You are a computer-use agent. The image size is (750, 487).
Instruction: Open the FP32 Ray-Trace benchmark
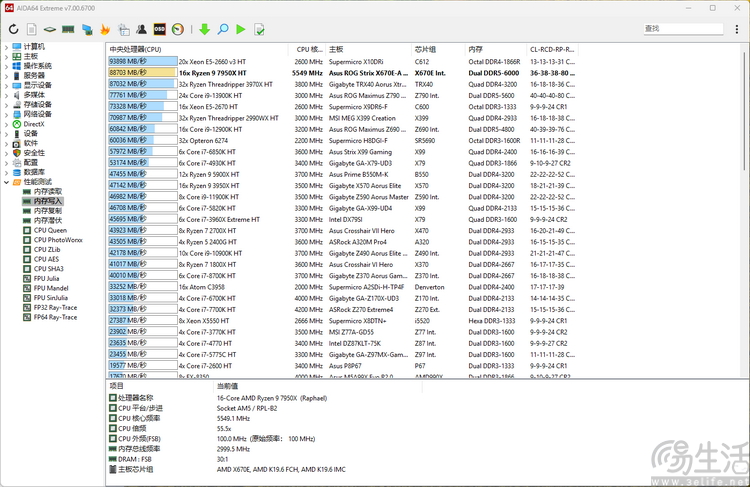[55, 308]
